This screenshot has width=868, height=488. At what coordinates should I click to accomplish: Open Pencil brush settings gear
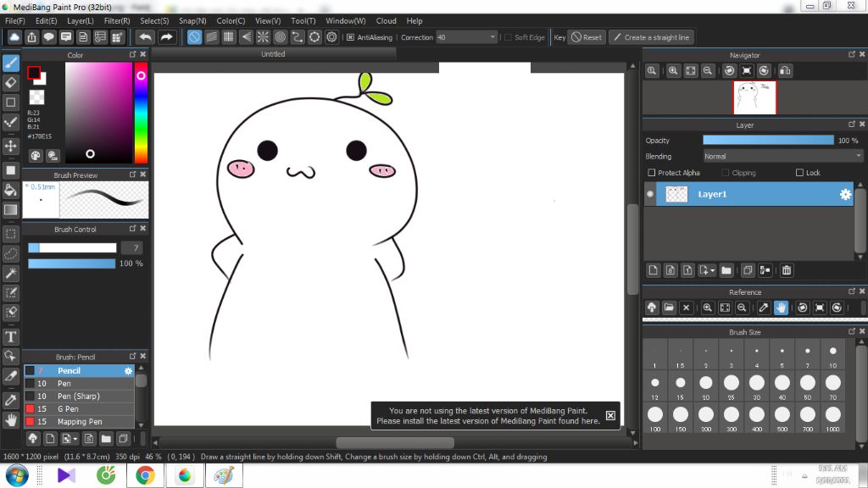128,371
